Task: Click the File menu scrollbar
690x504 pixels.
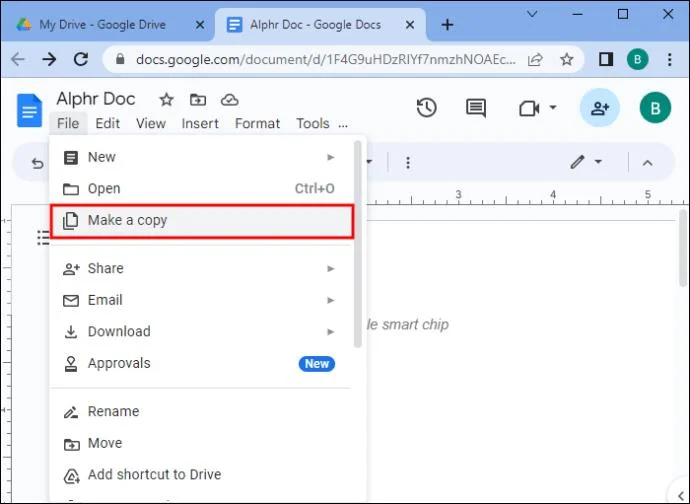Action: click(x=358, y=244)
